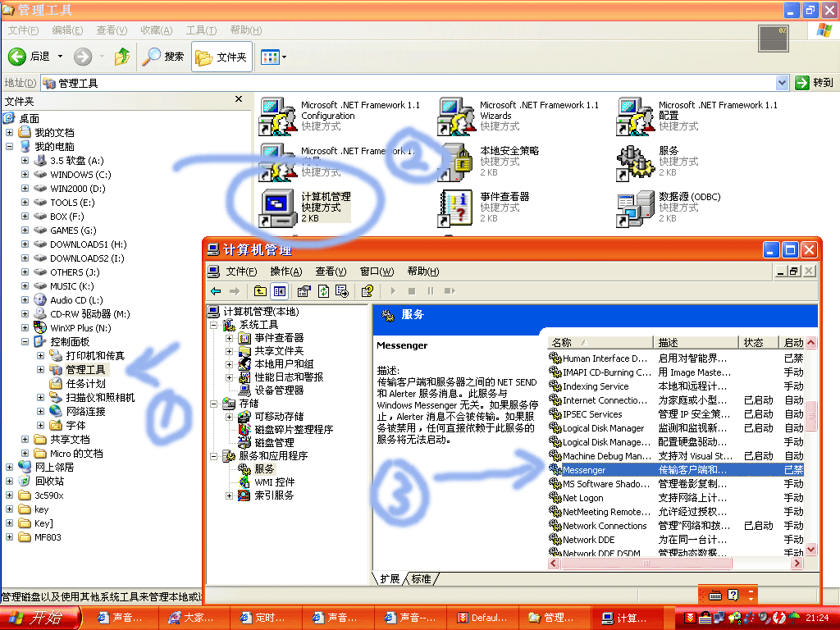Viewport: 840px width, 630px height.
Task: Collapse the 系统工具 node in console tree
Action: point(214,325)
